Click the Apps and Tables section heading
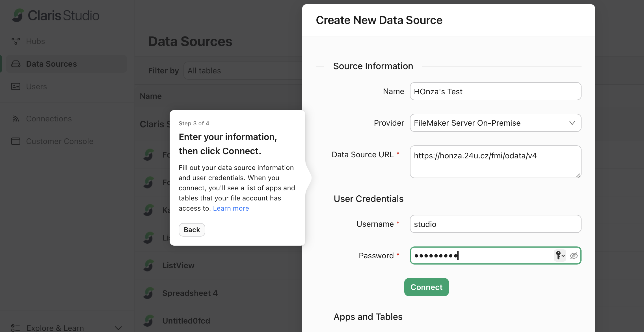The image size is (644, 332). coord(368,317)
